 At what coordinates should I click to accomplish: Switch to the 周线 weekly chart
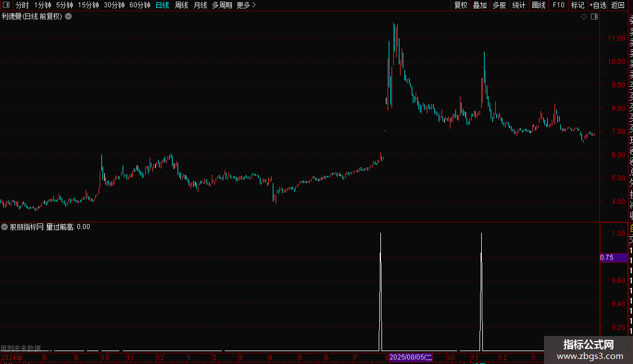pos(181,5)
